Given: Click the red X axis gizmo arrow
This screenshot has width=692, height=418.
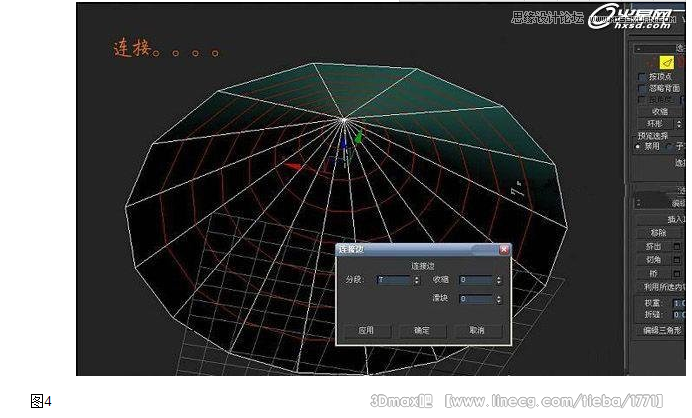Looking at the screenshot, I should click(293, 166).
